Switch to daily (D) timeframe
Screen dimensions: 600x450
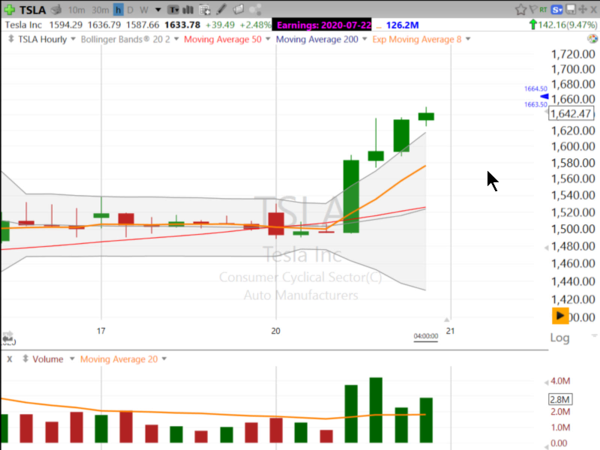point(131,9)
